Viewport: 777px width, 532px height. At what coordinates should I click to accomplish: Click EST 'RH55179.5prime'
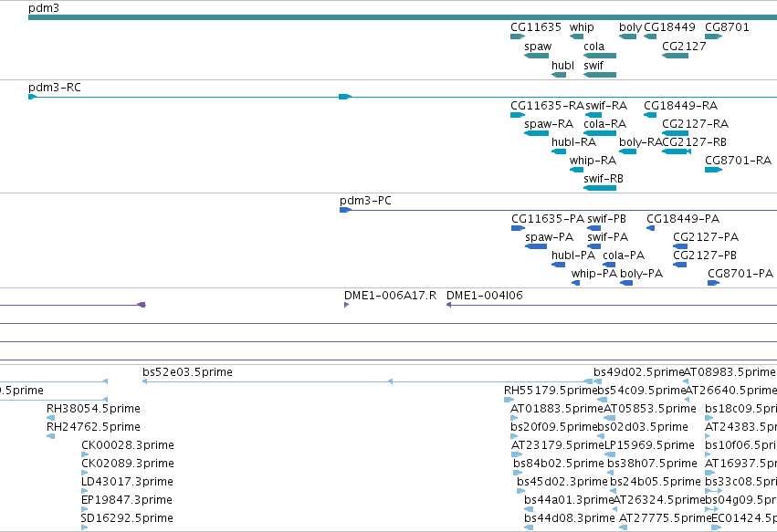[550, 391]
